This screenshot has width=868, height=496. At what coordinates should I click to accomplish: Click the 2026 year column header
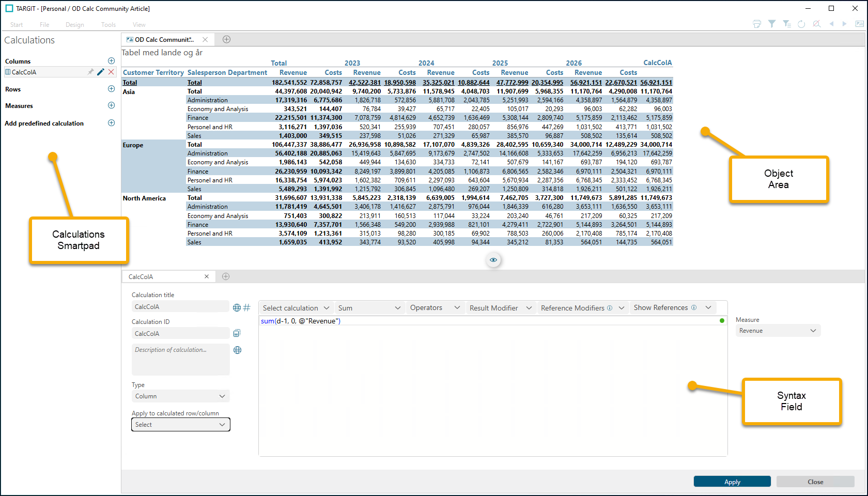coord(574,63)
